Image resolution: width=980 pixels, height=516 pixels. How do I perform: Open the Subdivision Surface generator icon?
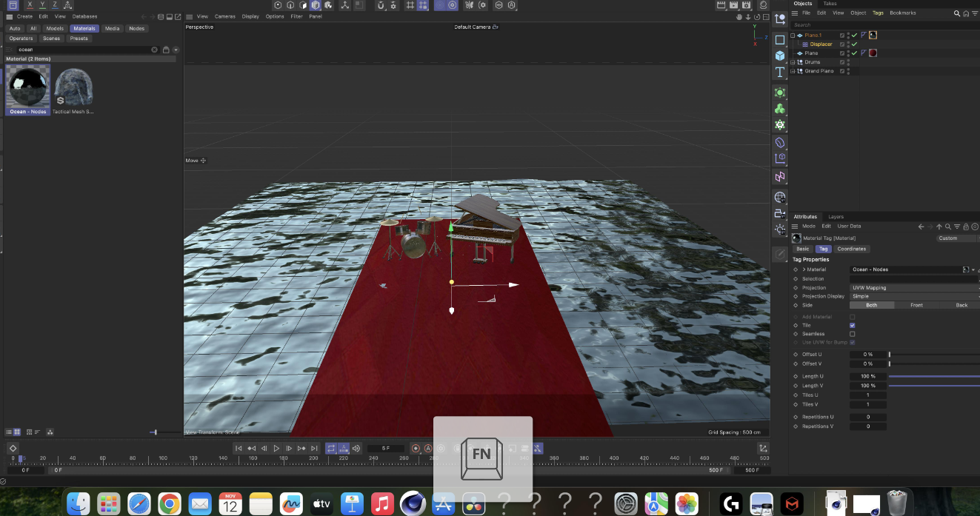[x=780, y=93]
